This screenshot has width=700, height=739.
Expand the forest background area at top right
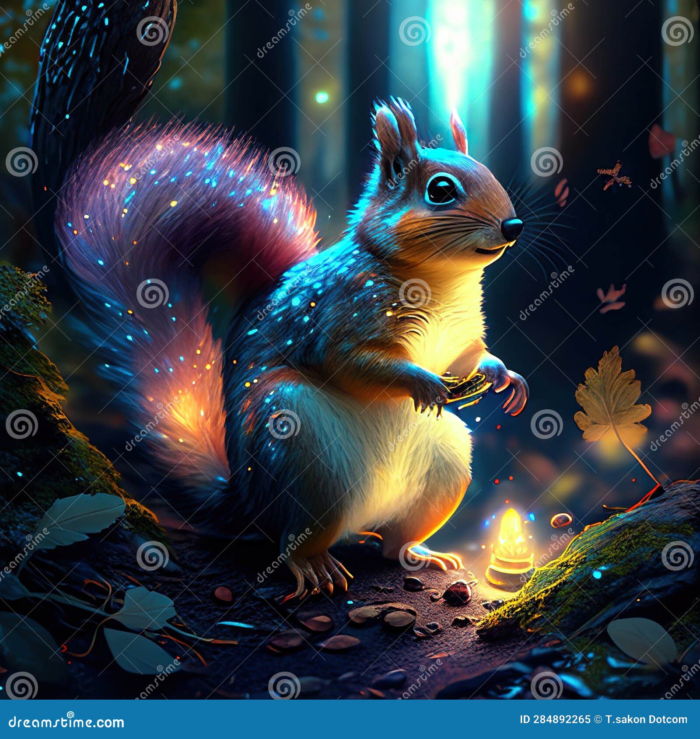612,66
